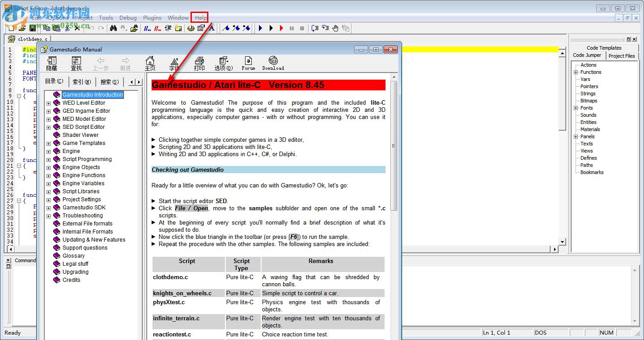
Task: Expand the GED Ingame Editor topic
Action: click(48, 111)
